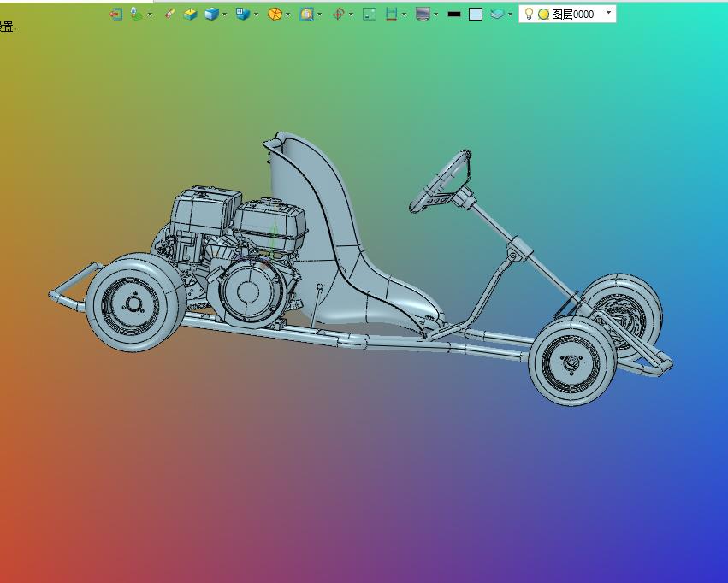
Task: Click the yellow-topped box icon
Action: (x=191, y=15)
